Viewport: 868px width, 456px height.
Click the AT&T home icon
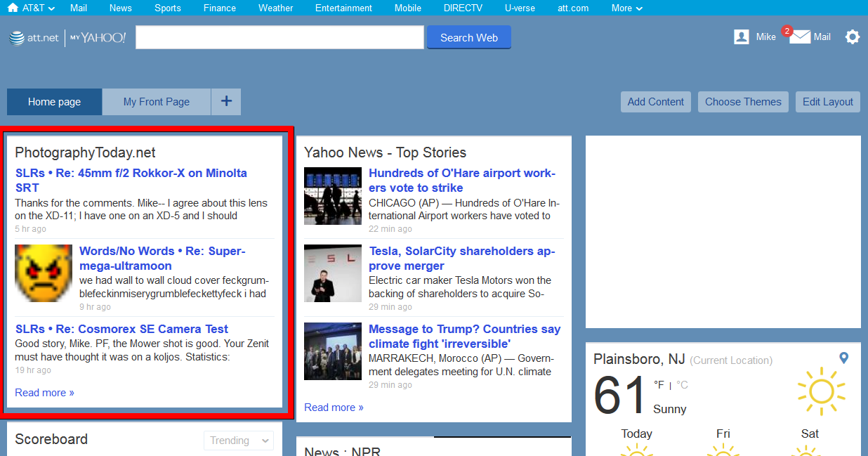(x=13, y=8)
